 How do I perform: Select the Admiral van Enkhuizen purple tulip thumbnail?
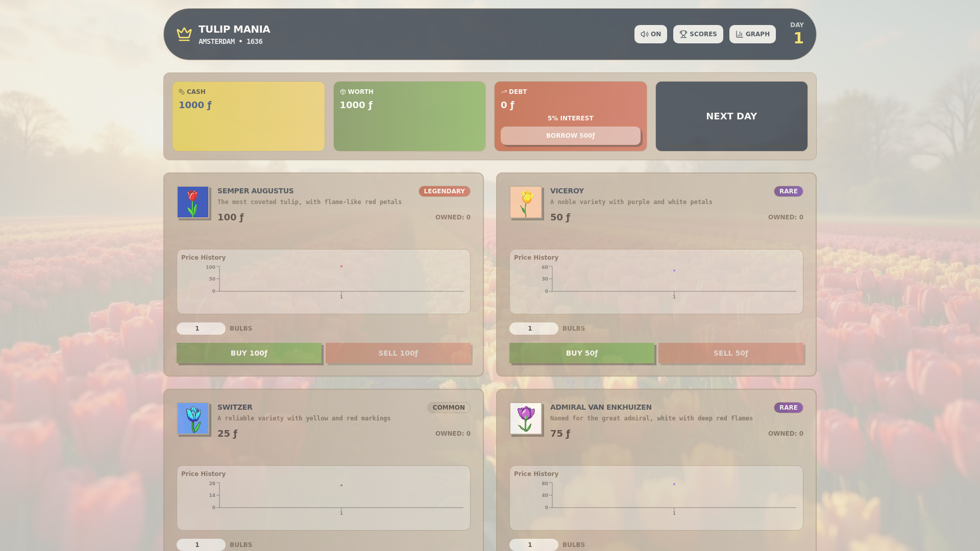[x=526, y=419]
